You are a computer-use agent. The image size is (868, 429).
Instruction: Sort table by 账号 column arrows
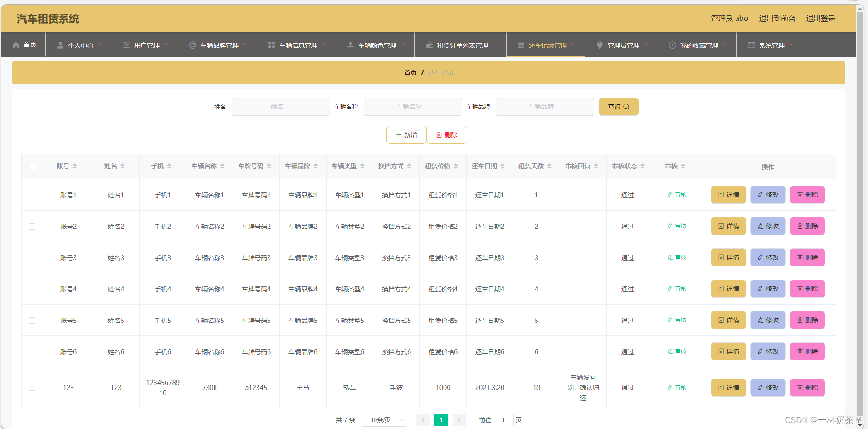pos(75,167)
